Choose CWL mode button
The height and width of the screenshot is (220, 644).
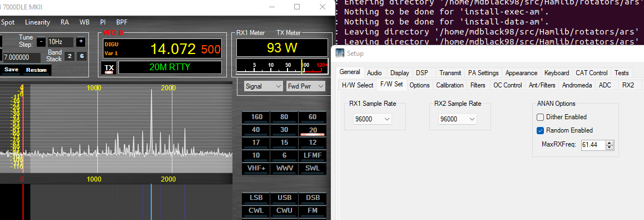(x=256, y=211)
